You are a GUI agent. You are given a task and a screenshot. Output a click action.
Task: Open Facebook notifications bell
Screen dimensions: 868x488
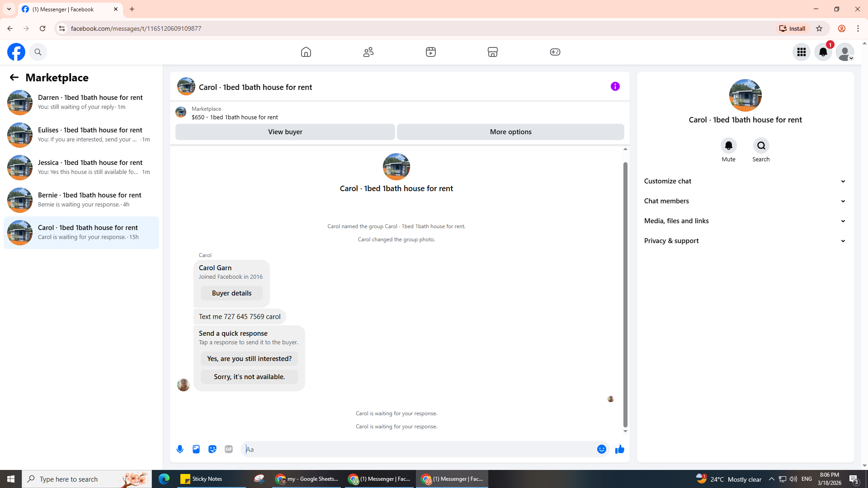[823, 52]
